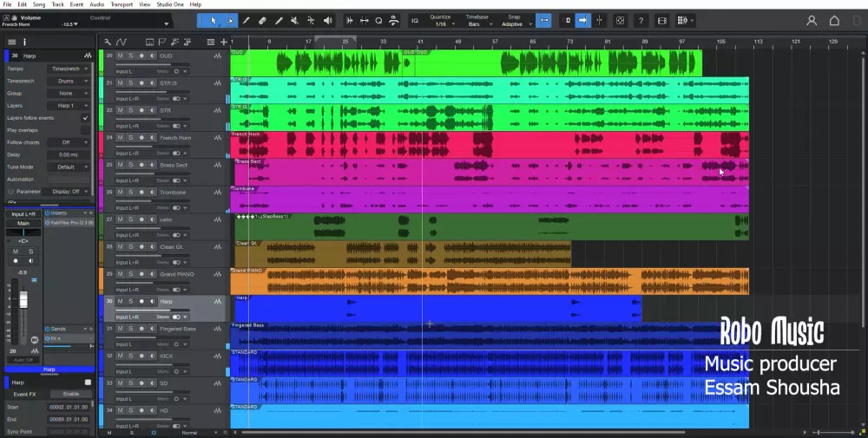Image resolution: width=868 pixels, height=438 pixels.
Task: Toggle monitor on the KICK track
Action: (x=152, y=356)
